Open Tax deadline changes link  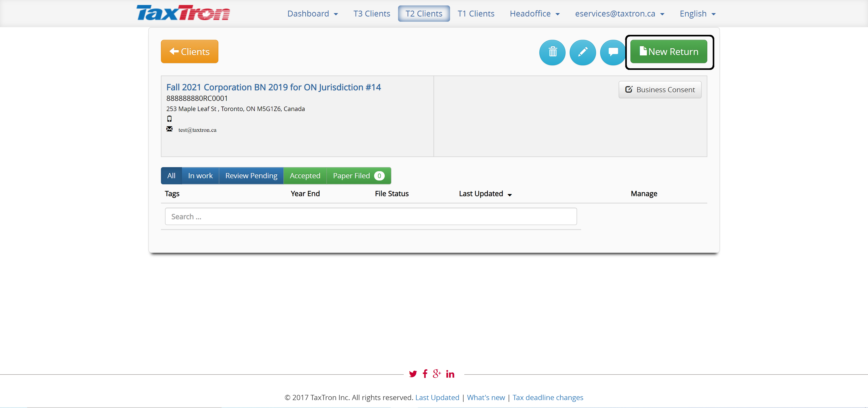pyautogui.click(x=547, y=398)
